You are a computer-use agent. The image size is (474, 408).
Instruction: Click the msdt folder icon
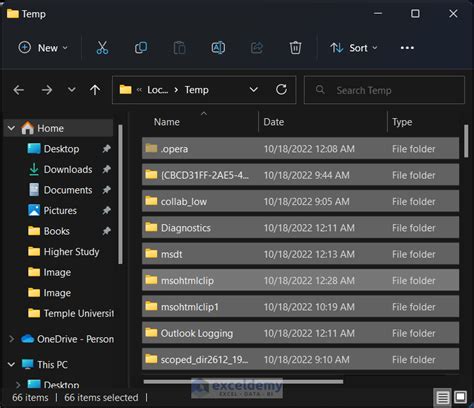[x=151, y=254]
